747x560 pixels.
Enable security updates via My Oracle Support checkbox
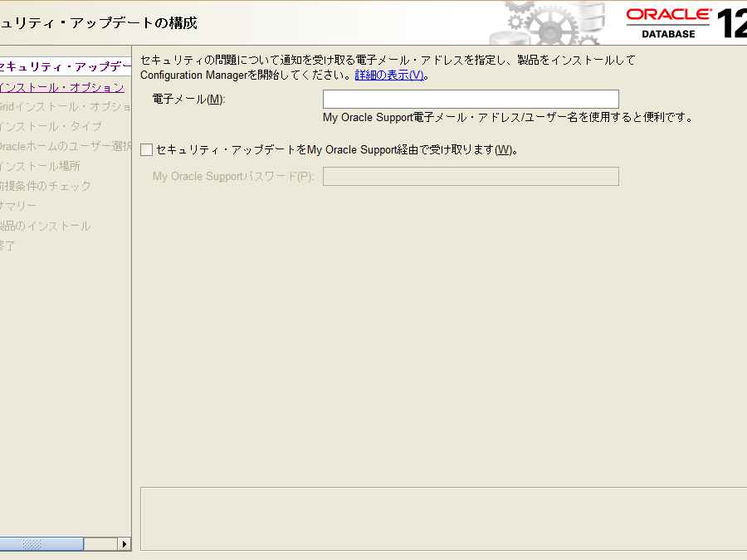click(x=147, y=150)
